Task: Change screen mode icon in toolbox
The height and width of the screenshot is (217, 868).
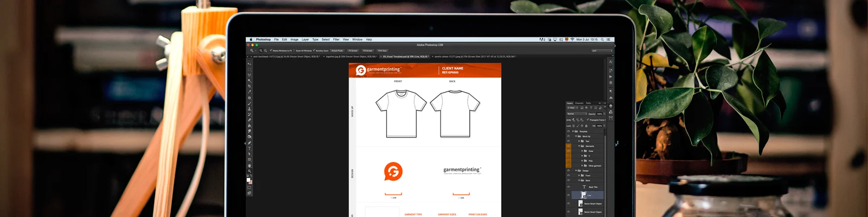Action: pyautogui.click(x=250, y=193)
